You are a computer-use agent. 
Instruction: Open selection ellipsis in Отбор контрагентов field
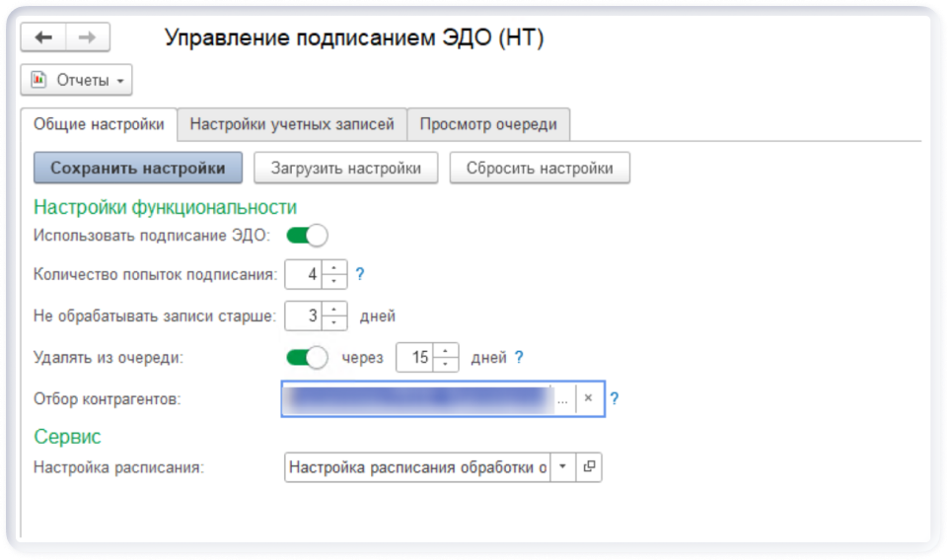563,398
